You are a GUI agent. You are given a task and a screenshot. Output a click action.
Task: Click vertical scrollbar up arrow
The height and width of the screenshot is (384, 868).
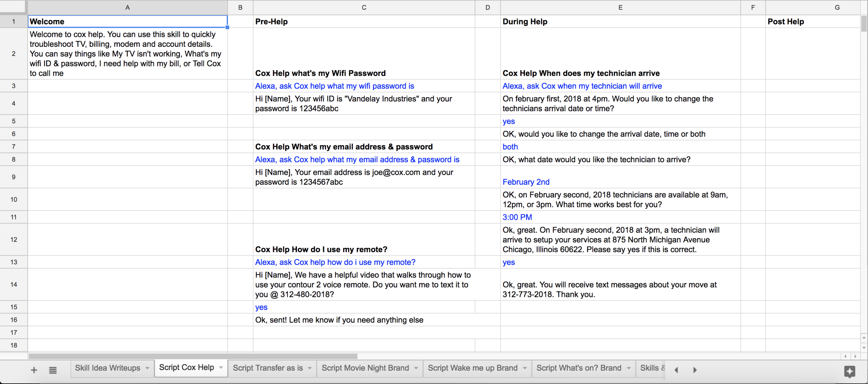(x=864, y=337)
